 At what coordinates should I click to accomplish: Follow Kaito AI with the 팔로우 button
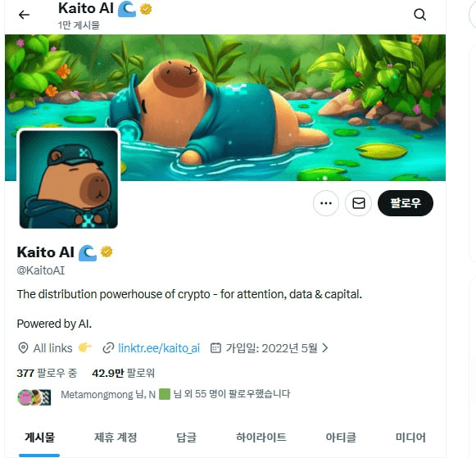tap(406, 203)
